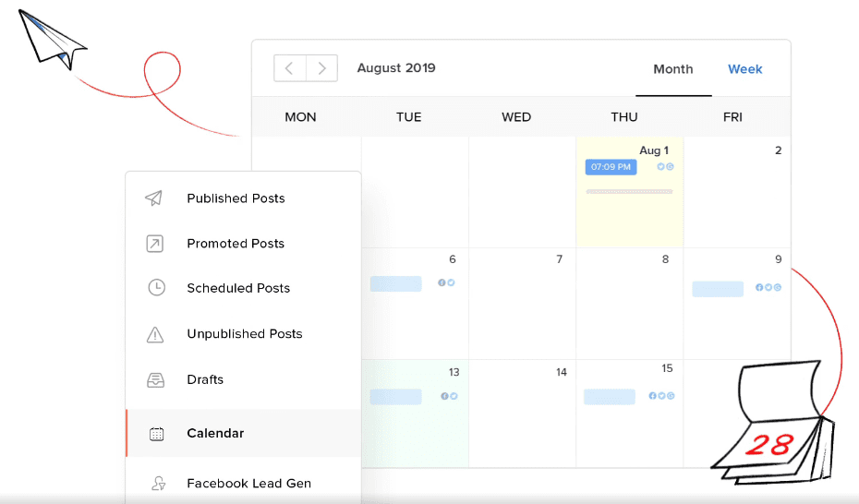Click the Facebook Lead Gen icon
The height and width of the screenshot is (504, 859).
tap(156, 483)
